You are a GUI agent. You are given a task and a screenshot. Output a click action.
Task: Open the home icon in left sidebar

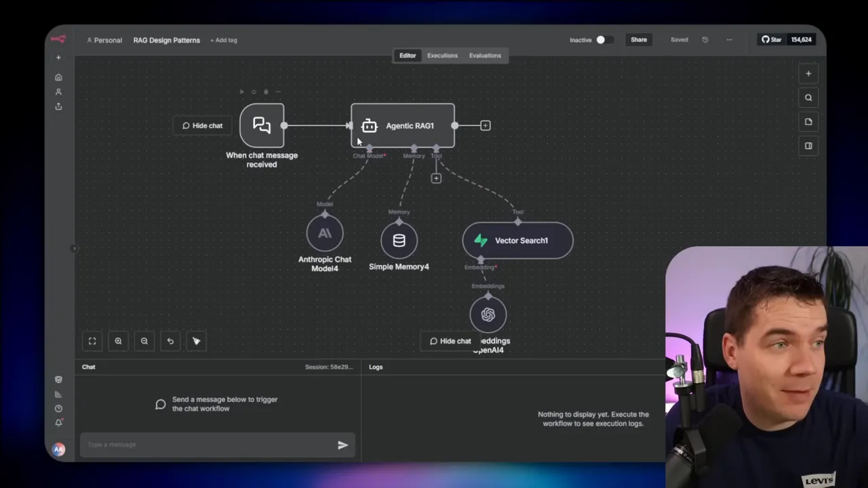[58, 77]
